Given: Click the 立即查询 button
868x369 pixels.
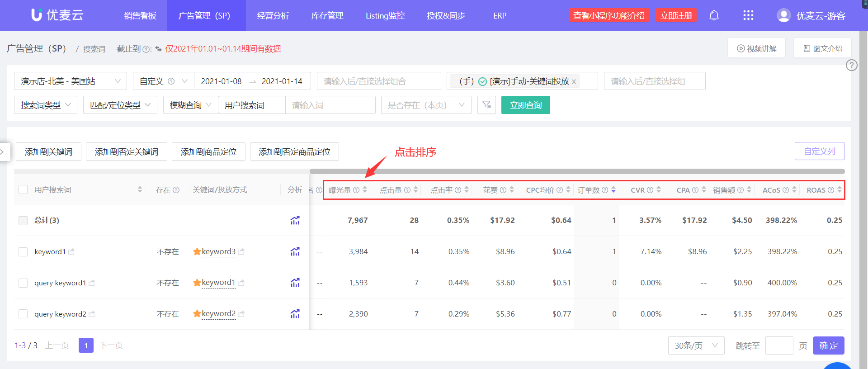Looking at the screenshot, I should [x=526, y=105].
